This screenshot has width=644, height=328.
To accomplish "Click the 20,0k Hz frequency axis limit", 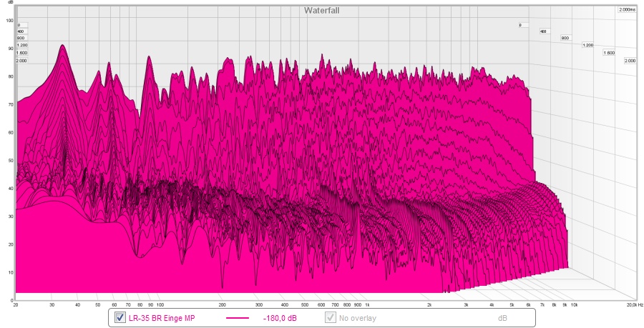I will (x=633, y=304).
